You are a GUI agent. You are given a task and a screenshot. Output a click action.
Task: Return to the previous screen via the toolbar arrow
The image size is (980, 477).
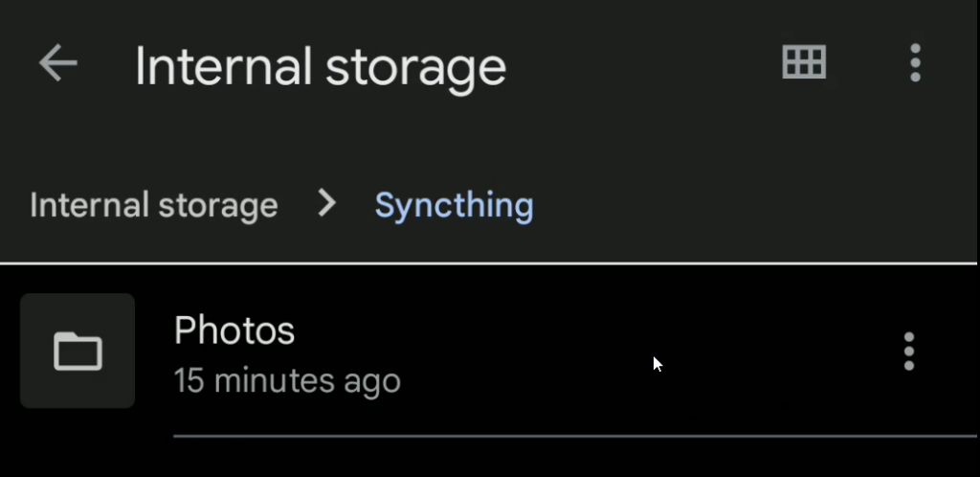[x=57, y=62]
